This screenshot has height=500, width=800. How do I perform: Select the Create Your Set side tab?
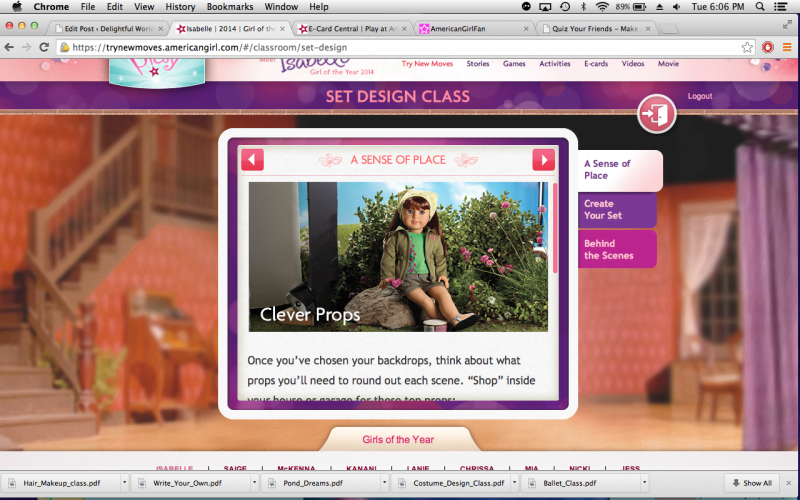tap(617, 210)
